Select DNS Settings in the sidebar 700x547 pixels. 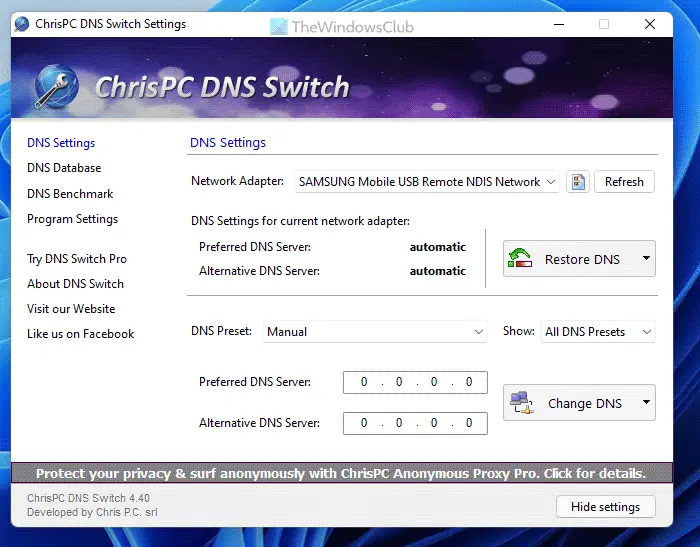point(61,143)
